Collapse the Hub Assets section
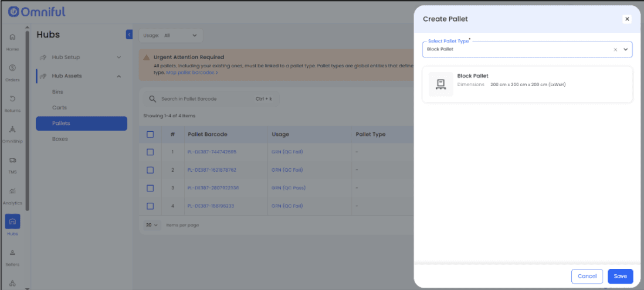This screenshot has width=644, height=290. [118, 76]
